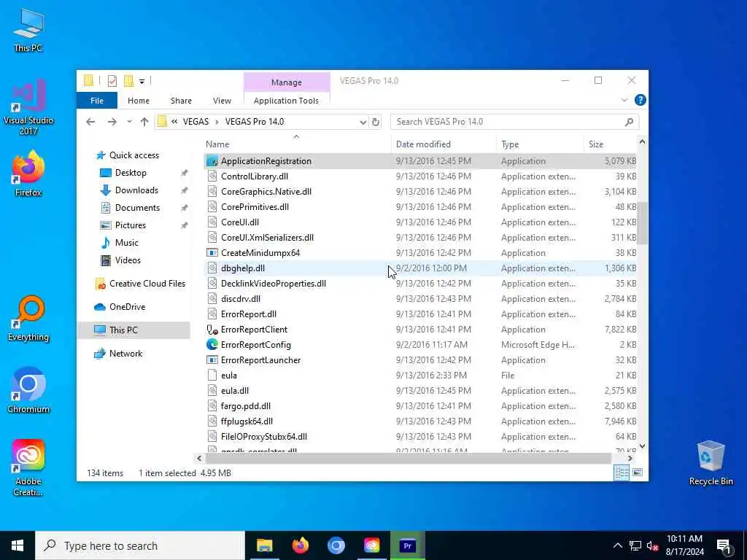Refresh the VEGAS Pro 14.0 folder
This screenshot has height=560, width=747.
point(376,122)
